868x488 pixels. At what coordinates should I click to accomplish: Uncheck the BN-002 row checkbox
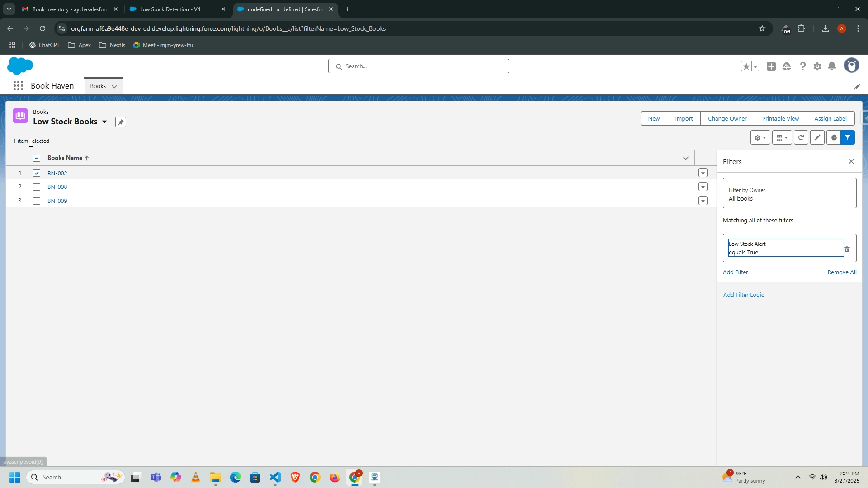click(37, 173)
